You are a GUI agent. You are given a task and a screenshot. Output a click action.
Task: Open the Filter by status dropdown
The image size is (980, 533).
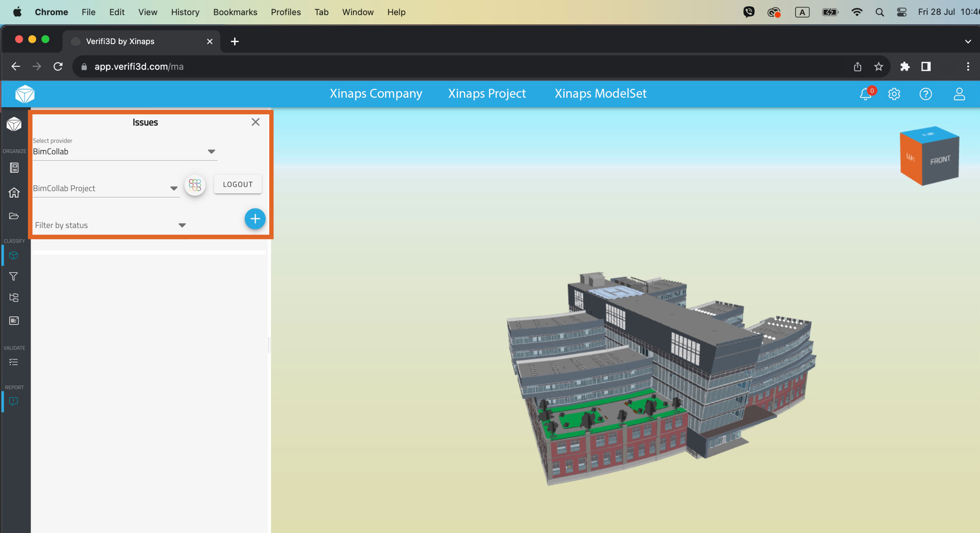tap(110, 225)
